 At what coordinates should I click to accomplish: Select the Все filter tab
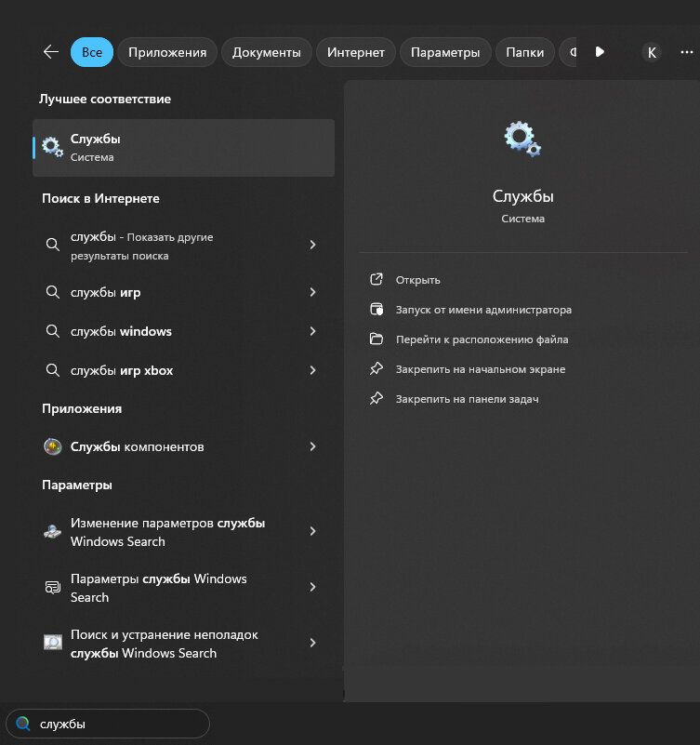92,52
